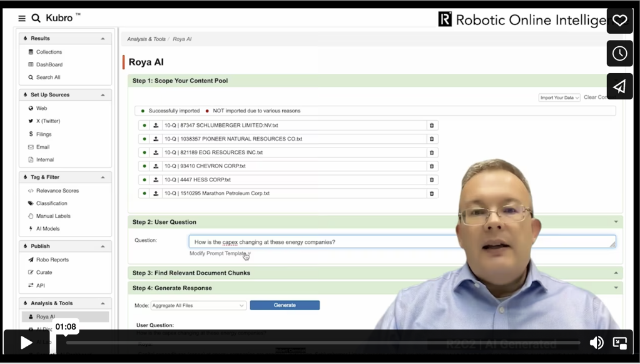
Task: Open AI Models
Action: tap(48, 228)
